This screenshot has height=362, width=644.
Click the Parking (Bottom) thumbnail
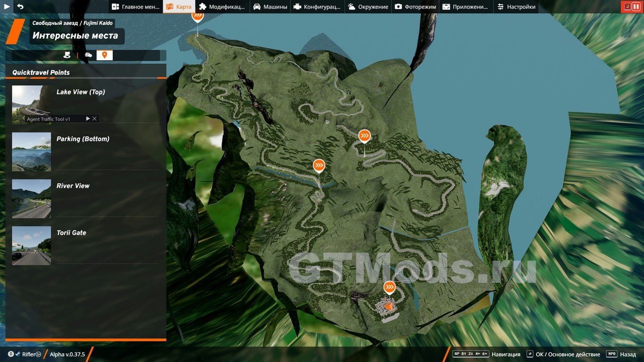pyautogui.click(x=32, y=152)
